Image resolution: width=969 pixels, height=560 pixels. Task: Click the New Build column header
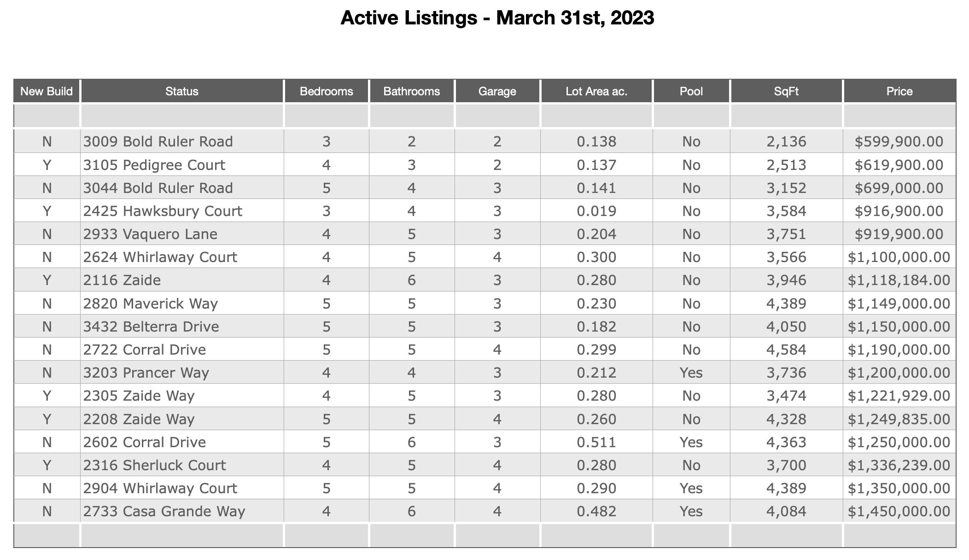[47, 91]
